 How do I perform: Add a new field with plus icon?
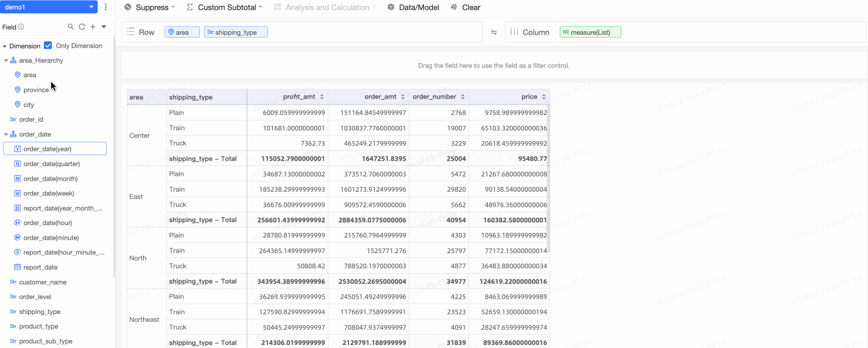point(93,27)
